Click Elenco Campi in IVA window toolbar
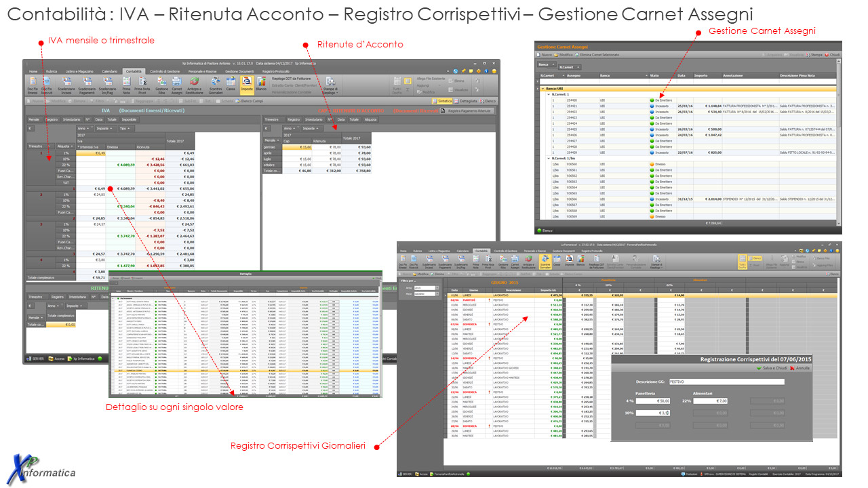This screenshot has height=488, width=868. click(250, 101)
